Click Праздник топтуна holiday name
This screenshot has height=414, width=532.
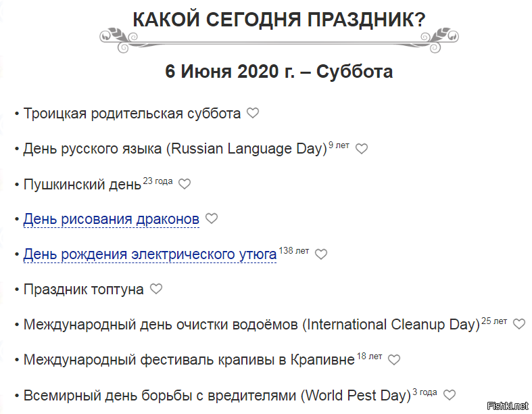(x=83, y=290)
